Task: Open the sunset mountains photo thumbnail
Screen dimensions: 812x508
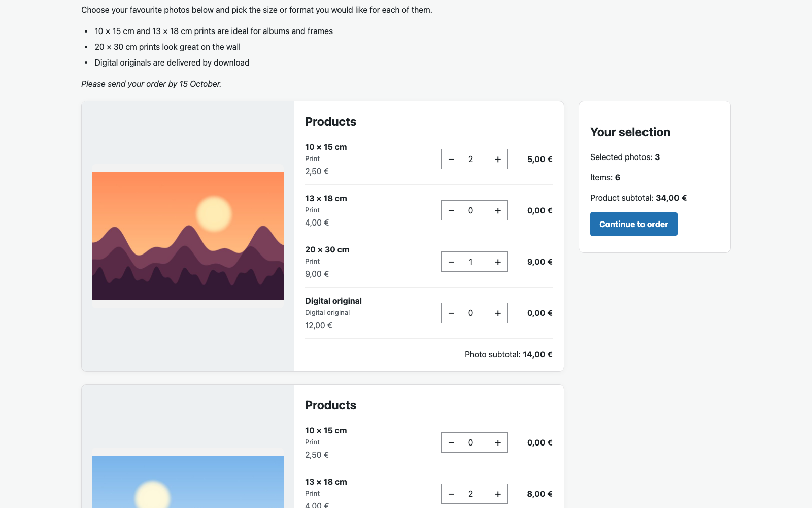Action: 188,236
